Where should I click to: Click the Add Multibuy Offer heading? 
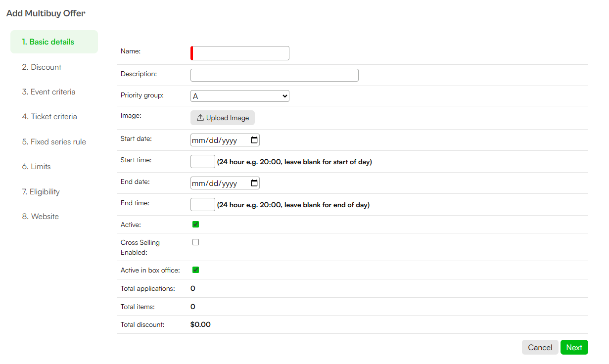(46, 13)
